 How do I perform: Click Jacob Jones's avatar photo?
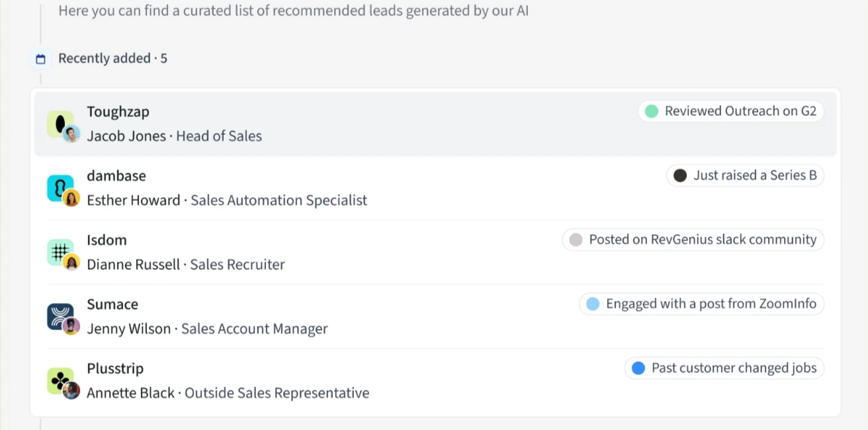pyautogui.click(x=72, y=134)
